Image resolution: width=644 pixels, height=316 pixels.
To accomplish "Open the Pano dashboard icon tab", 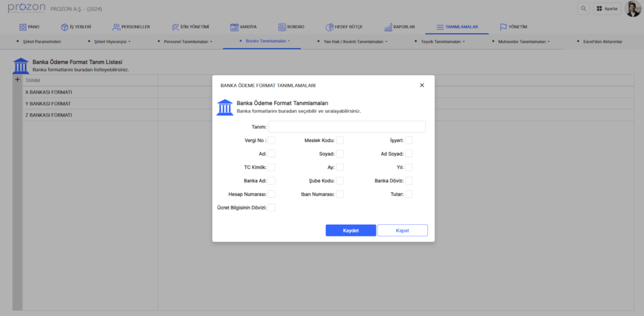I will 23,27.
